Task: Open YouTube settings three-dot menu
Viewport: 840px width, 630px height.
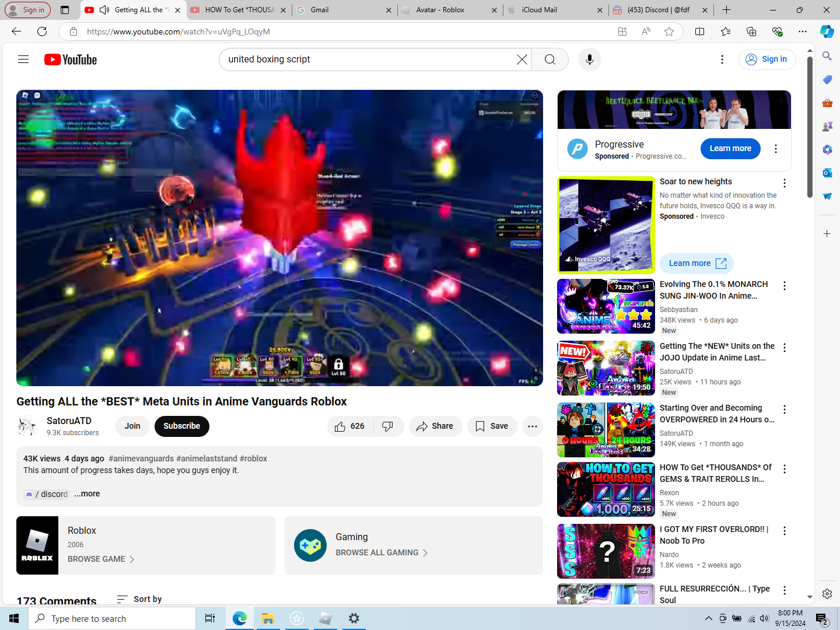Action: coord(722,60)
